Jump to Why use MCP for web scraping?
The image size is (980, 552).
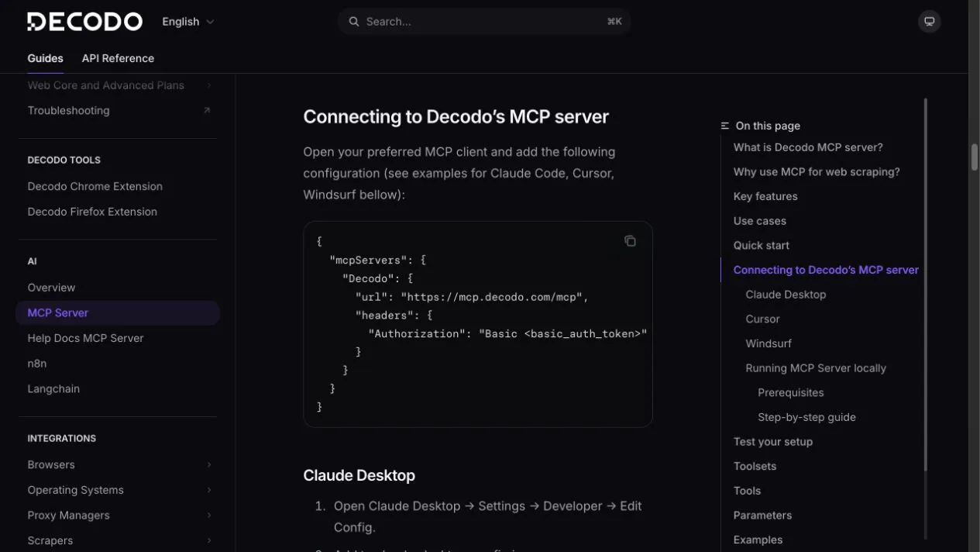coord(817,172)
